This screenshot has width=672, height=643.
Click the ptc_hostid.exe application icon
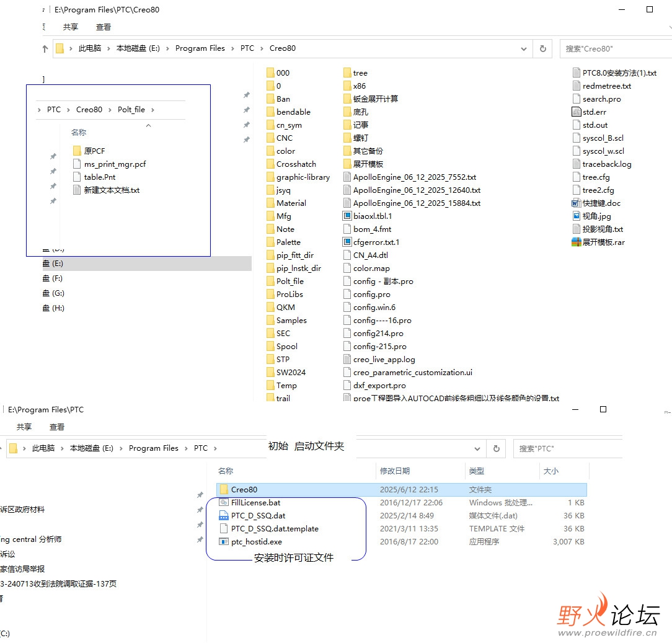click(224, 542)
